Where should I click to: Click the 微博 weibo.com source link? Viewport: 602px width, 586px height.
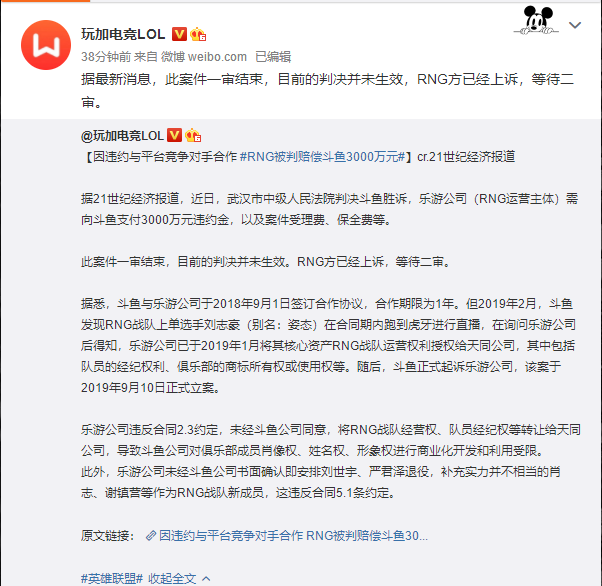click(x=203, y=57)
